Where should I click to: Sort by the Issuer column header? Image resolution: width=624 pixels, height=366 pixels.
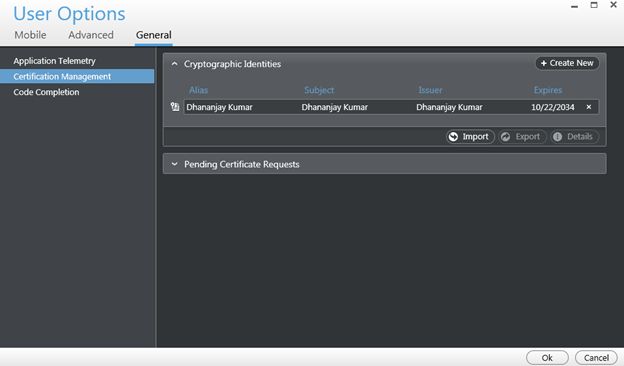pos(430,90)
